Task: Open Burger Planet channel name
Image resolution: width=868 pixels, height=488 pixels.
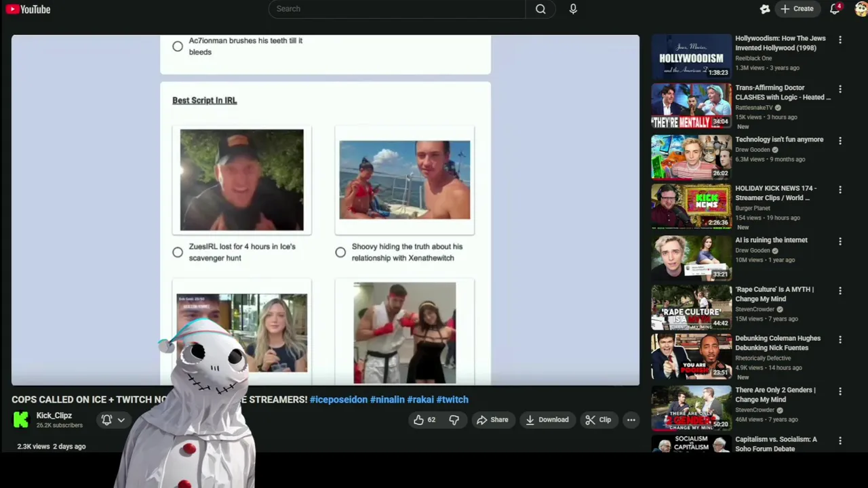Action: (x=753, y=208)
